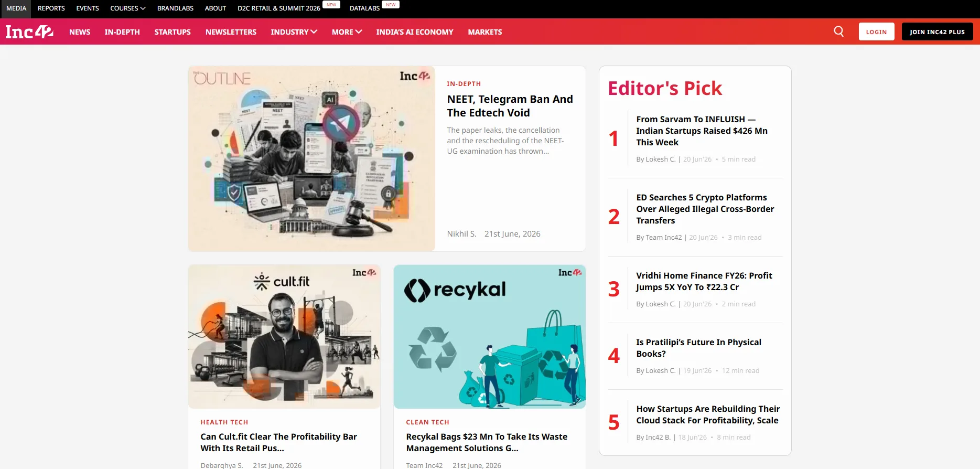The image size is (980, 469).
Task: Read 'Recykal Bags $23 Mn' article
Action: (x=487, y=442)
